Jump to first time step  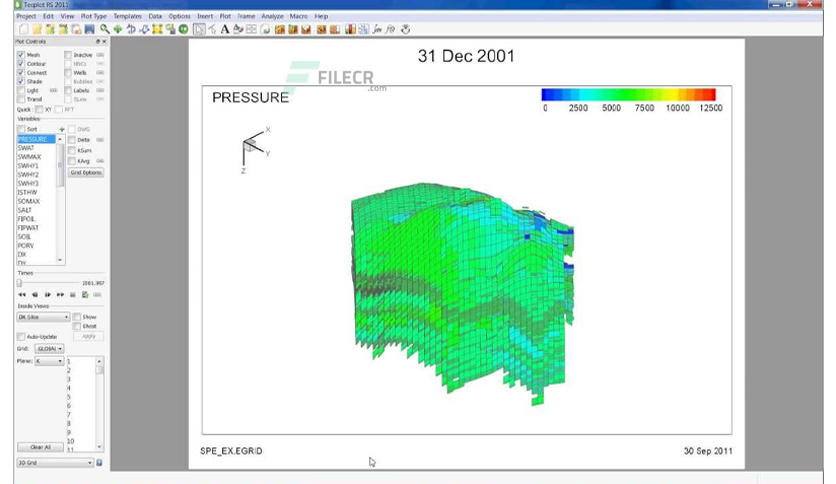pos(22,295)
